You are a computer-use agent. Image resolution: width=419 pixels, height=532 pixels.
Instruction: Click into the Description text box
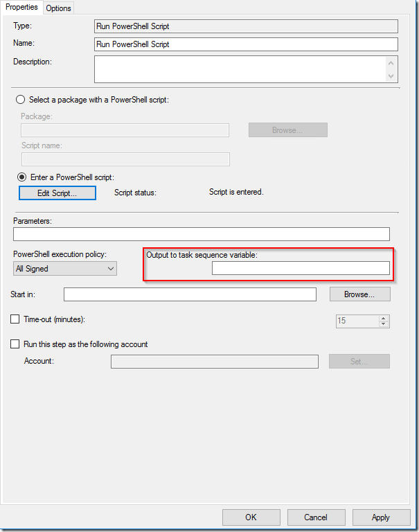point(240,69)
